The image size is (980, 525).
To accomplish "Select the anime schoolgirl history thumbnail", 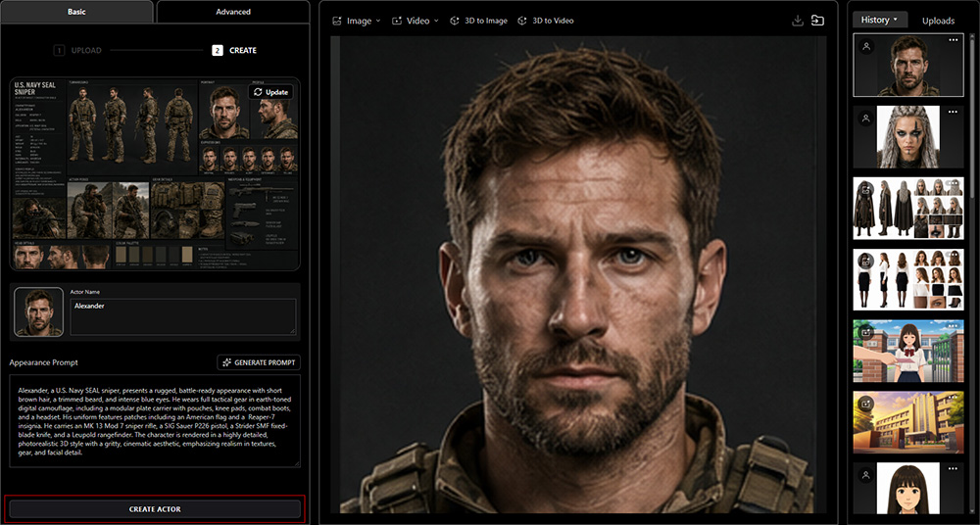I will click(x=908, y=352).
